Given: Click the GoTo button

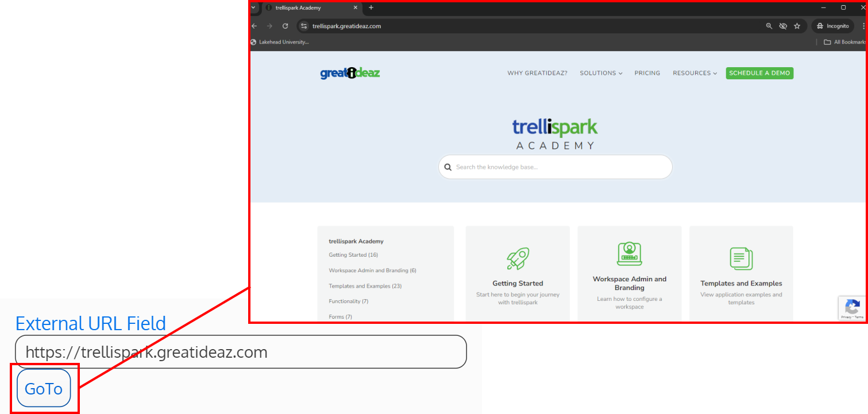Looking at the screenshot, I should click(x=44, y=388).
